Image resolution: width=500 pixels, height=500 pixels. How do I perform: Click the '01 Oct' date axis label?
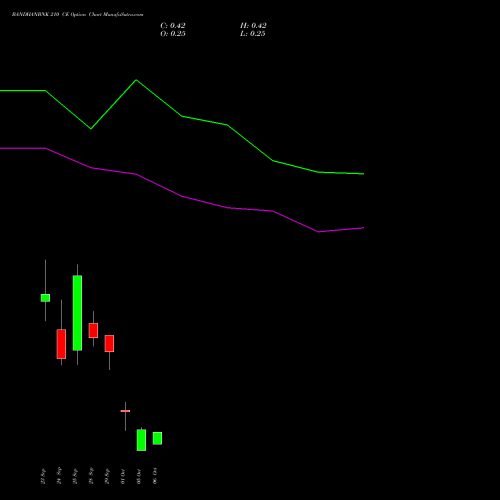click(x=123, y=476)
